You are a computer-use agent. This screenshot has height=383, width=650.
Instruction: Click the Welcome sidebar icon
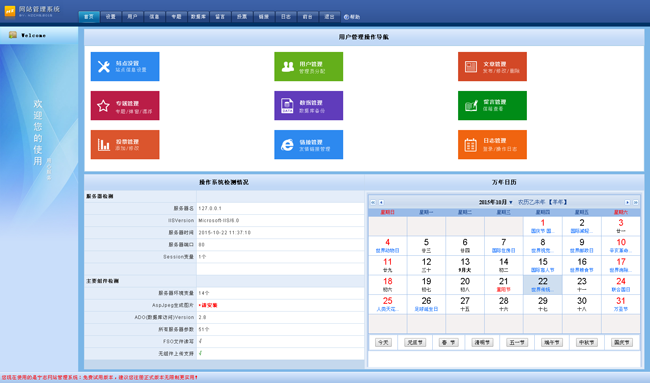[13, 35]
